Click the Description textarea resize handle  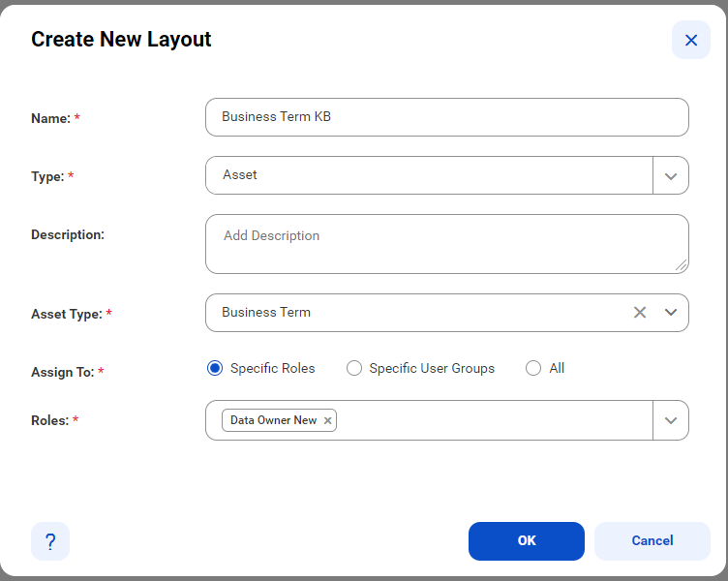point(682,265)
